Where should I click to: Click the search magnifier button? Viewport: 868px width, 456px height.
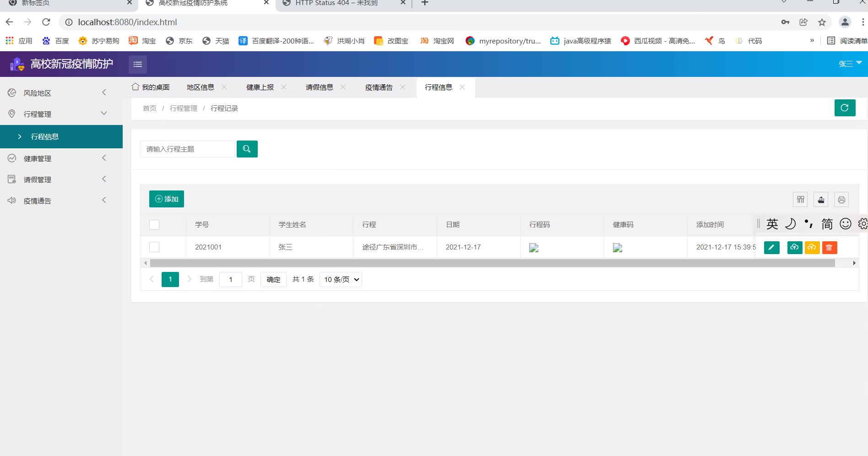(247, 149)
